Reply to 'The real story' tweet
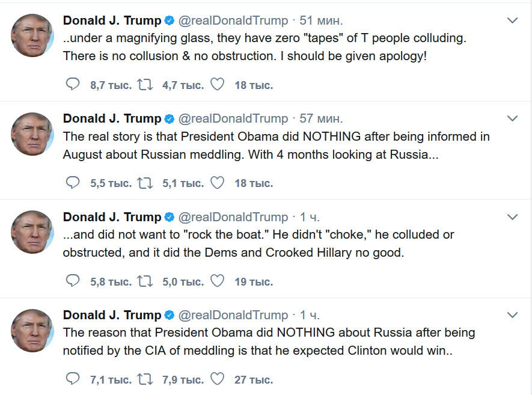Screen dimensions: 532x395 pos(72,183)
